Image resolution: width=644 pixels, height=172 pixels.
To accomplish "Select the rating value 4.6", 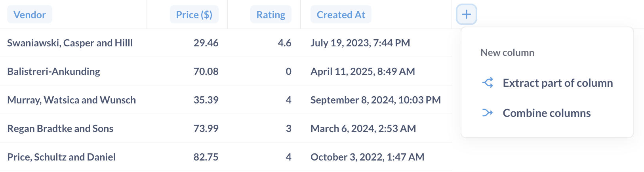I will pyautogui.click(x=284, y=43).
